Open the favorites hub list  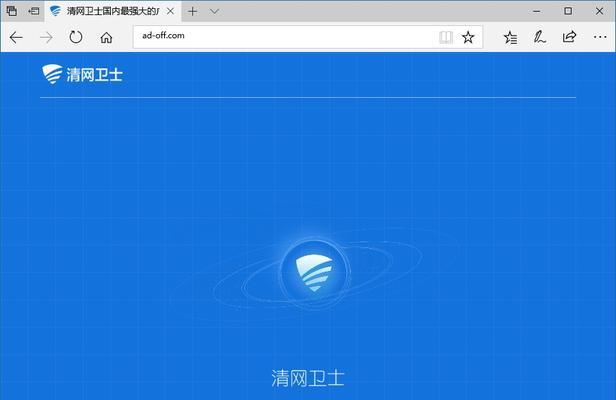[x=510, y=37]
